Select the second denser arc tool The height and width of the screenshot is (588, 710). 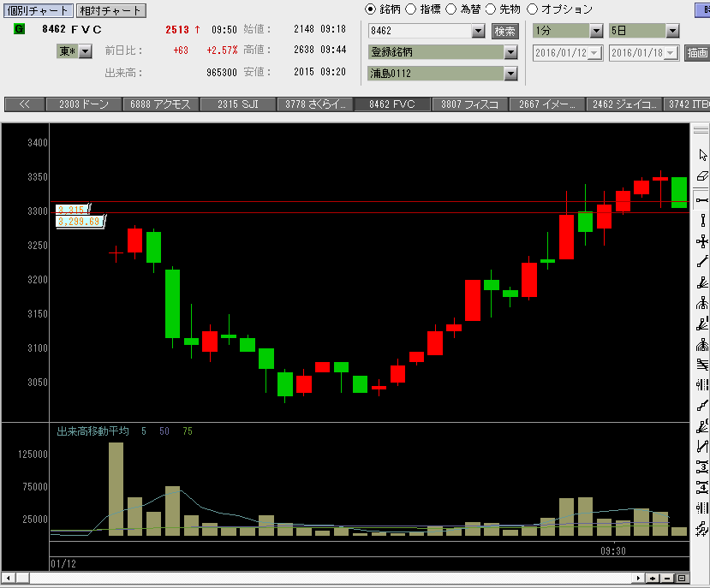click(x=702, y=345)
